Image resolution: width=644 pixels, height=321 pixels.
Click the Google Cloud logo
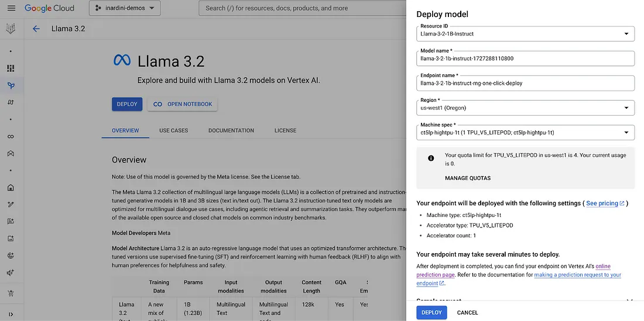49,8
